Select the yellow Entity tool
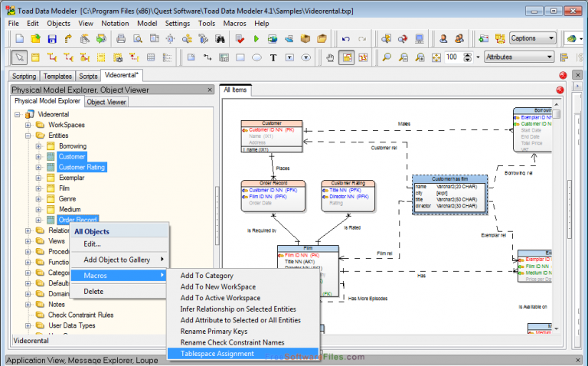The width and height of the screenshot is (588, 366). pos(36,57)
